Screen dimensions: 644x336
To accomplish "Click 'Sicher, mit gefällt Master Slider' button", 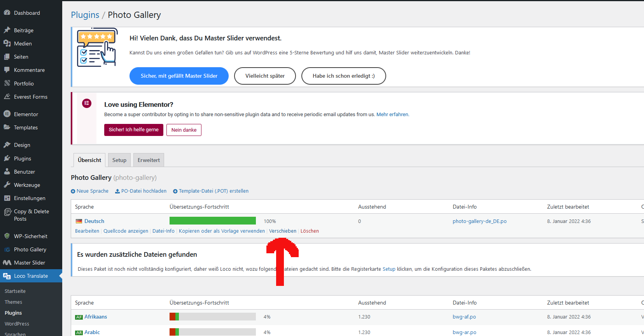I will (x=179, y=76).
